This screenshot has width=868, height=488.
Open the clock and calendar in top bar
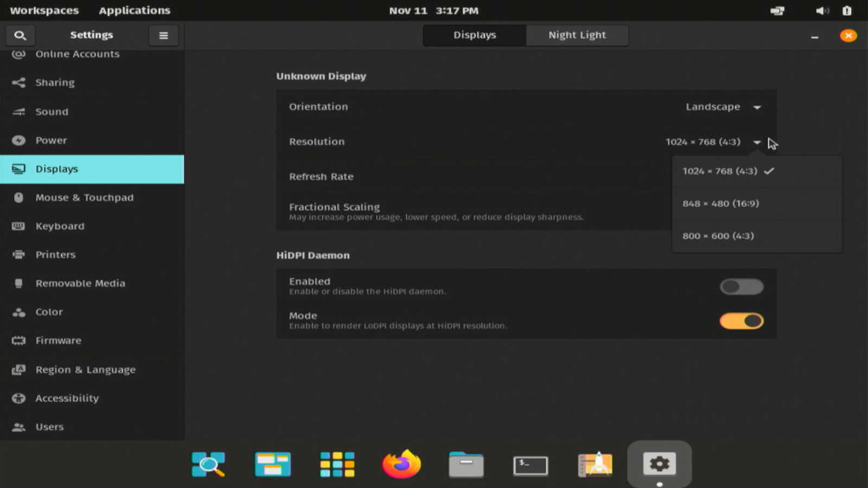tap(434, 11)
